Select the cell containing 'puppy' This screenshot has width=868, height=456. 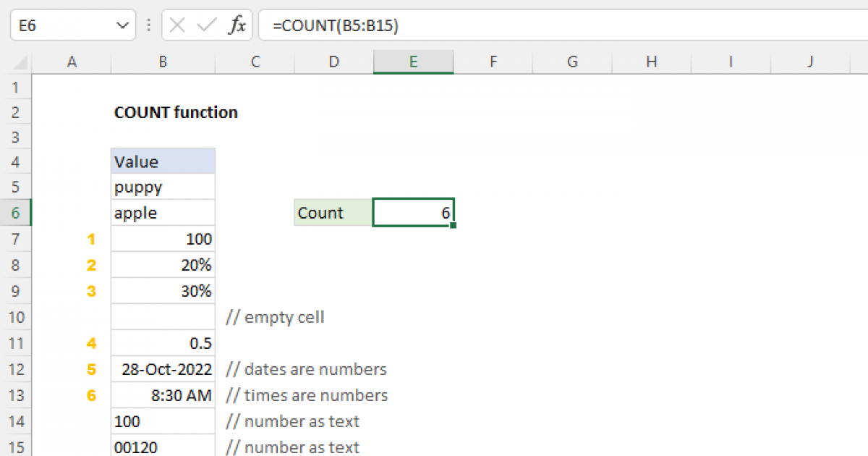point(163,186)
